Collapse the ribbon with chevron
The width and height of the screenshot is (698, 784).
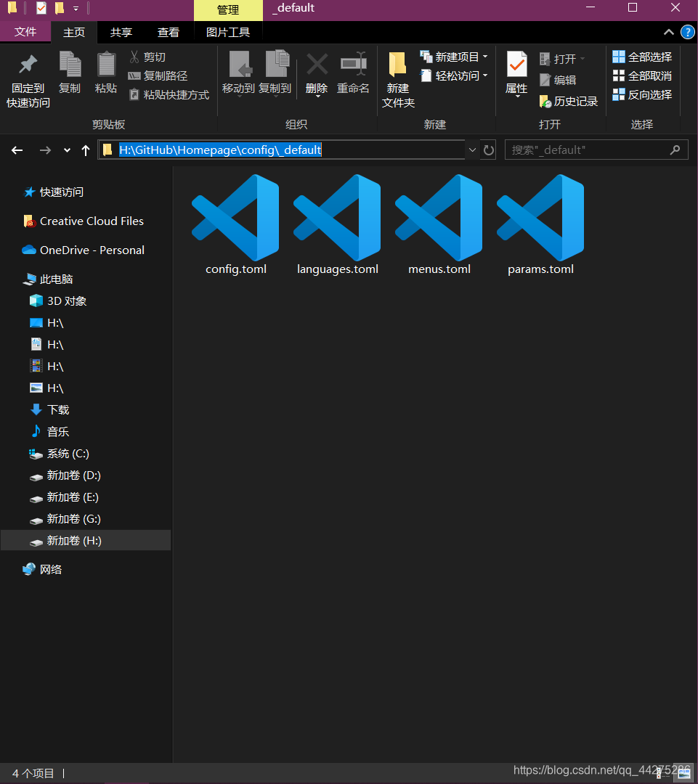click(x=668, y=33)
